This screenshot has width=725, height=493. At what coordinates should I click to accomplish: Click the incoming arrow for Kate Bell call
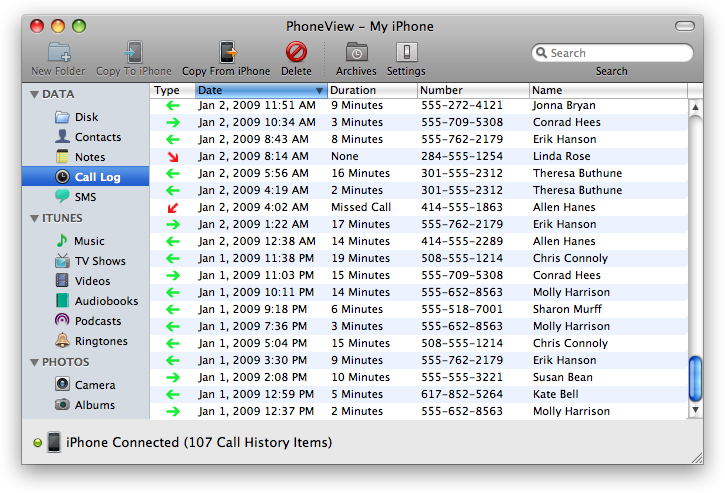click(173, 394)
